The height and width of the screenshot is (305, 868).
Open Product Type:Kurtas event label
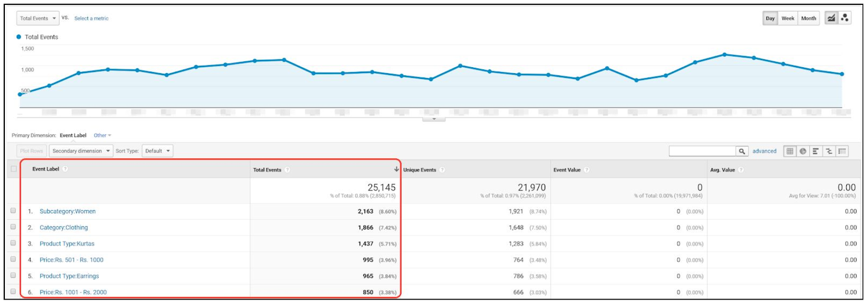tap(67, 244)
